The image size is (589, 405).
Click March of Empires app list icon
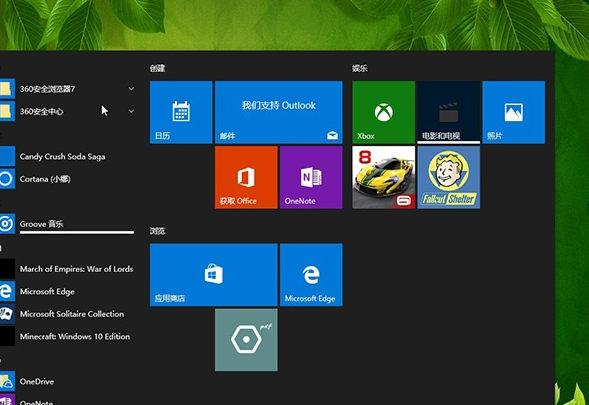point(7,269)
